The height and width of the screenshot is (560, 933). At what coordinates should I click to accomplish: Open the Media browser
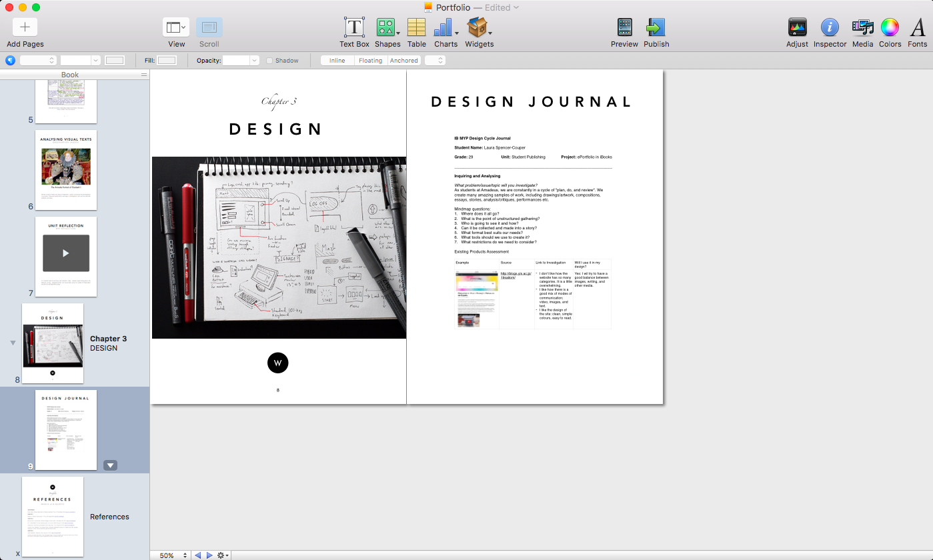(862, 27)
